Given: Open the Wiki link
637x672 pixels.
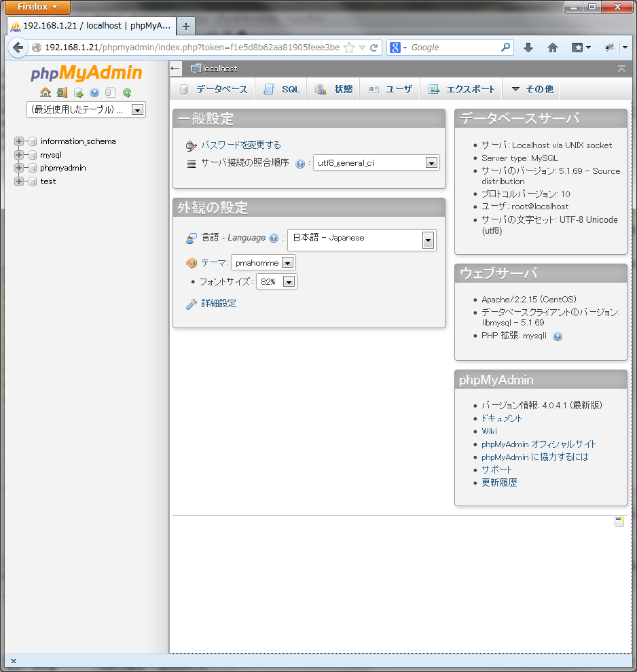Looking at the screenshot, I should 489,431.
